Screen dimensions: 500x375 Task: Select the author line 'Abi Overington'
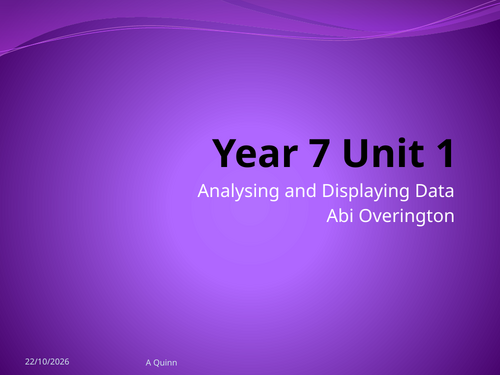[390, 216]
